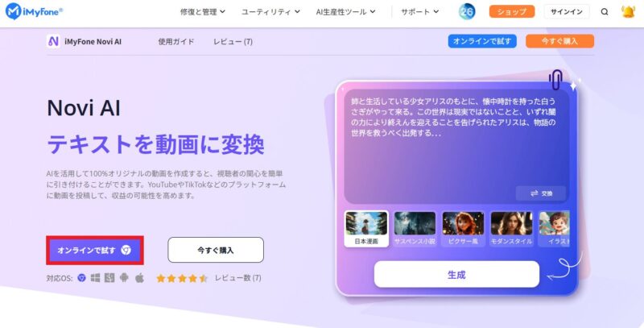Click the red-outlined オンラインで試す button
The image size is (644, 328).
(x=95, y=250)
